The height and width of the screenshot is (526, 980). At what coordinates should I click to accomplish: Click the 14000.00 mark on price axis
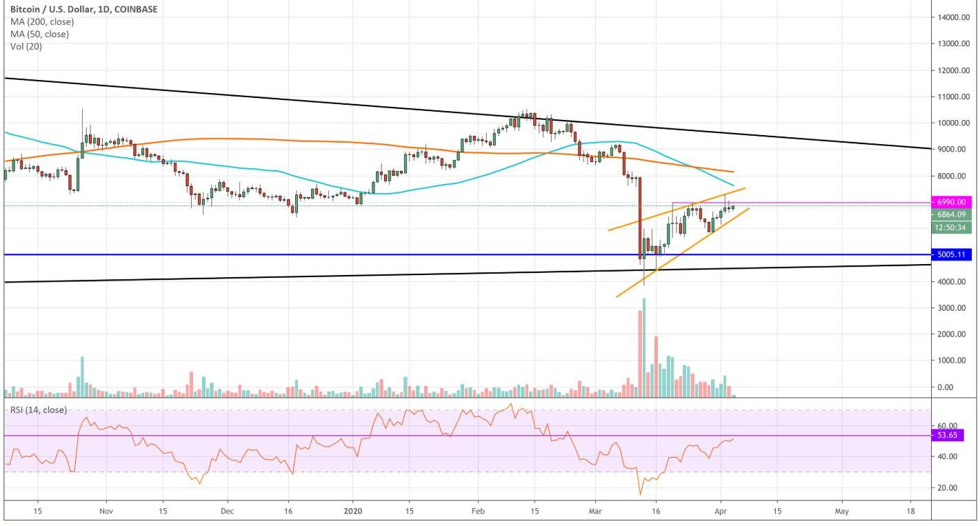[955, 17]
